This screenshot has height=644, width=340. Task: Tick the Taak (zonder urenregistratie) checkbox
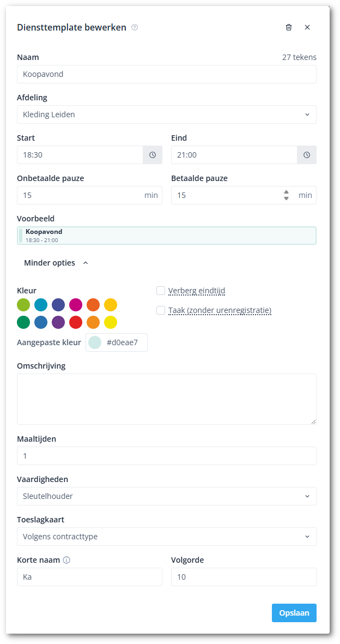[161, 310]
